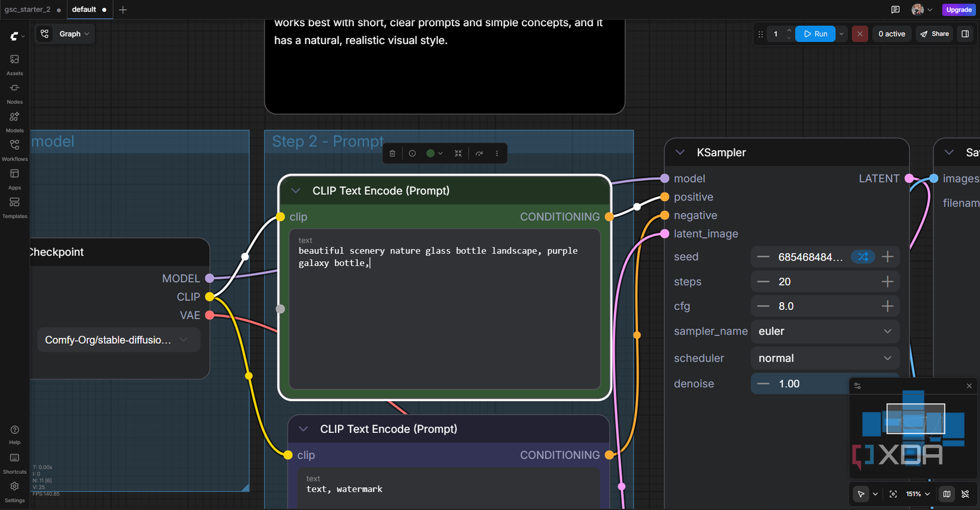Show node info from selection toolbar

click(412, 153)
